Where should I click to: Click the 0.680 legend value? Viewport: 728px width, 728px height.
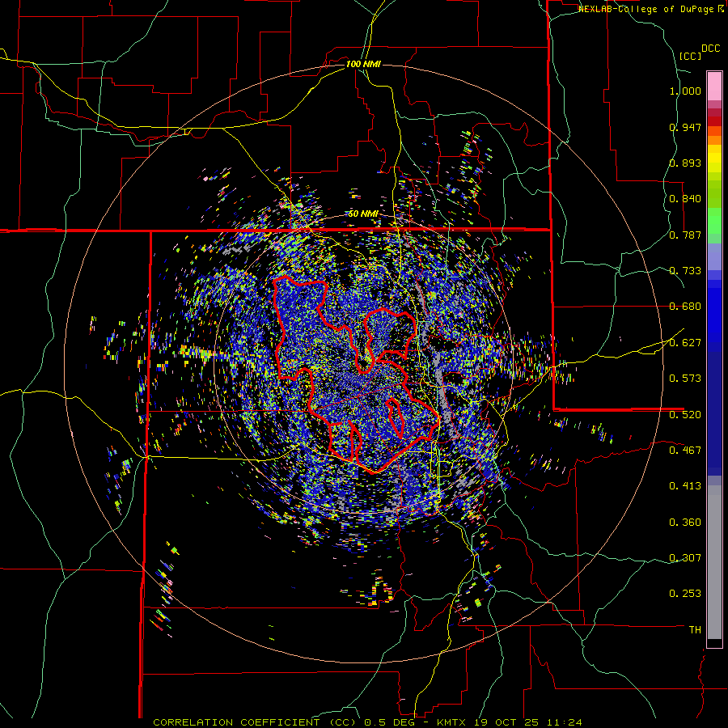pyautogui.click(x=685, y=307)
